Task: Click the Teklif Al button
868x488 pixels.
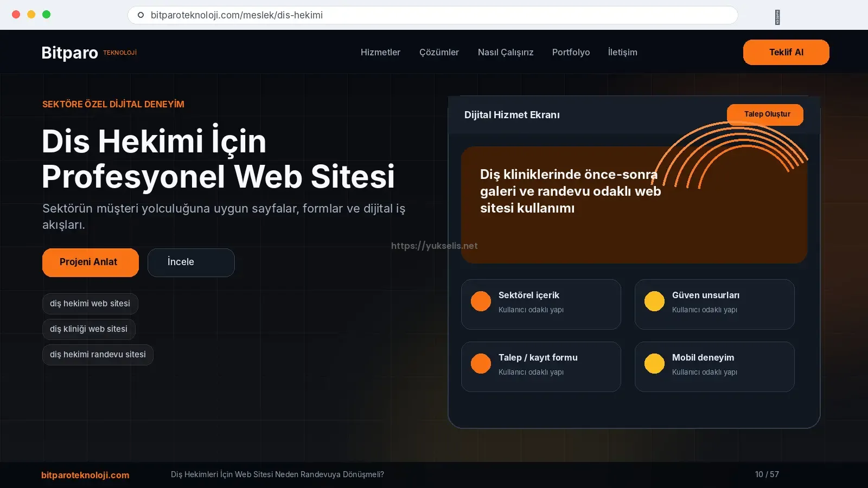Action: pyautogui.click(x=786, y=52)
